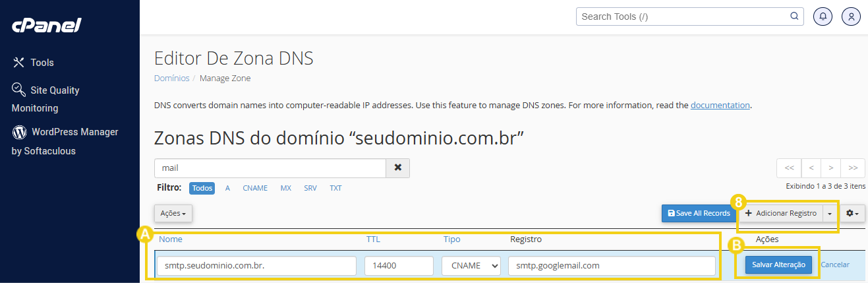
Task: Select the Todos filter
Action: click(202, 188)
